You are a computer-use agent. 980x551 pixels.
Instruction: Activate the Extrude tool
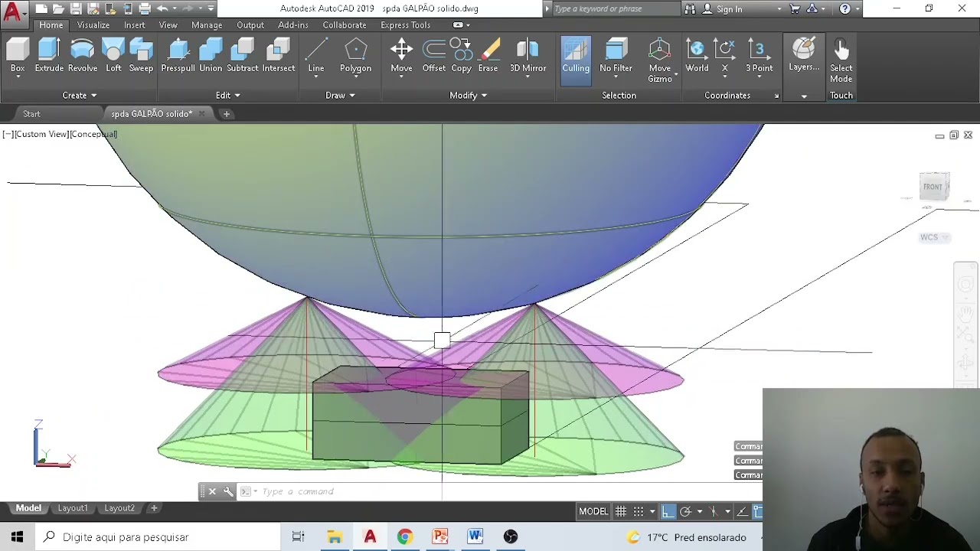tap(49, 57)
